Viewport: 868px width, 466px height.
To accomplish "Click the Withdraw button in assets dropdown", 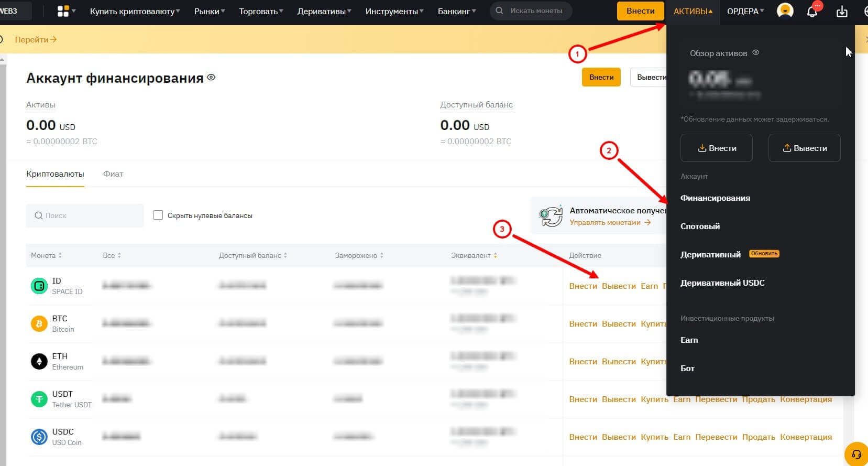I will point(804,148).
